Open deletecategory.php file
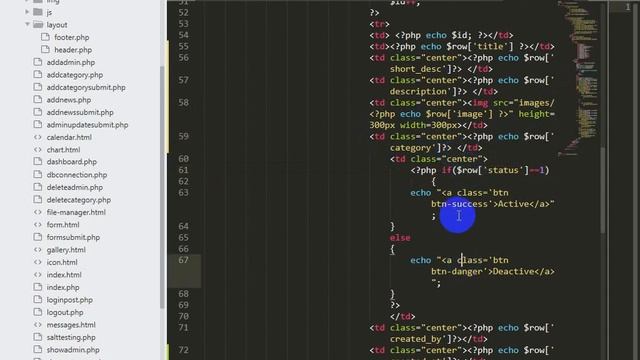640x360 pixels. pyautogui.click(x=79, y=200)
